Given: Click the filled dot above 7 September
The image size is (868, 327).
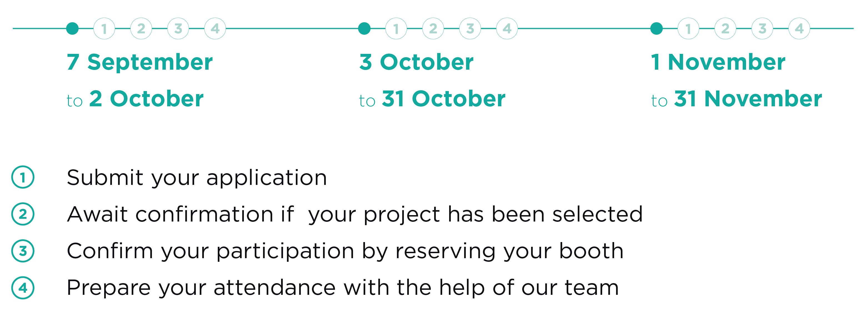Looking at the screenshot, I should click(x=72, y=29).
